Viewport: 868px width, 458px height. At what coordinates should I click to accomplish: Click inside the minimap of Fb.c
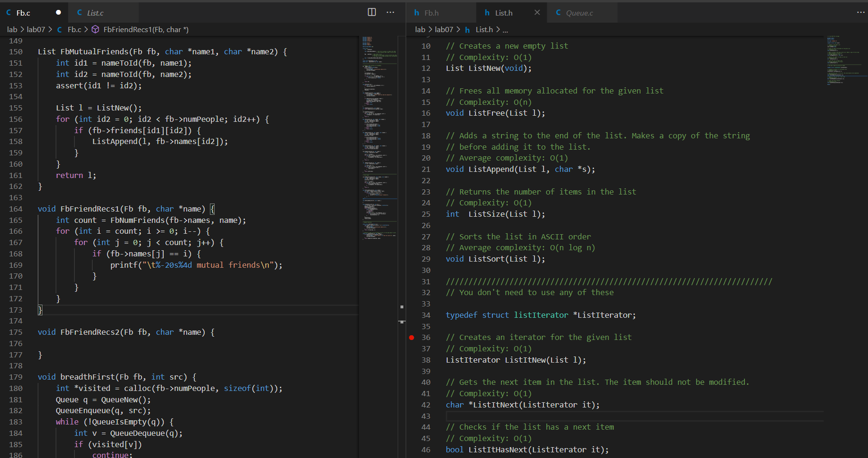(377, 142)
